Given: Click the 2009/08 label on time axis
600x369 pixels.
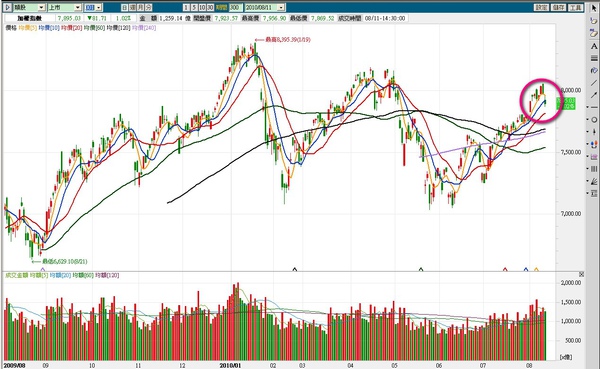Looking at the screenshot, I should (x=15, y=365).
